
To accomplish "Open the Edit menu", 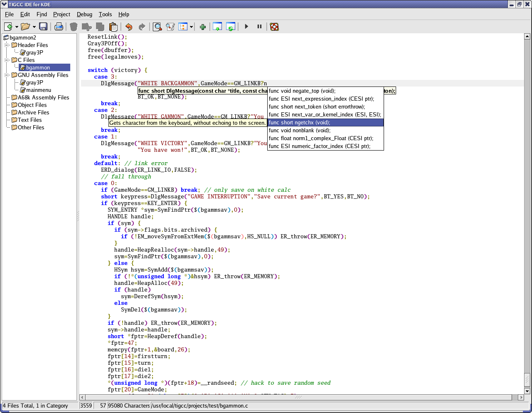I will click(25, 14).
